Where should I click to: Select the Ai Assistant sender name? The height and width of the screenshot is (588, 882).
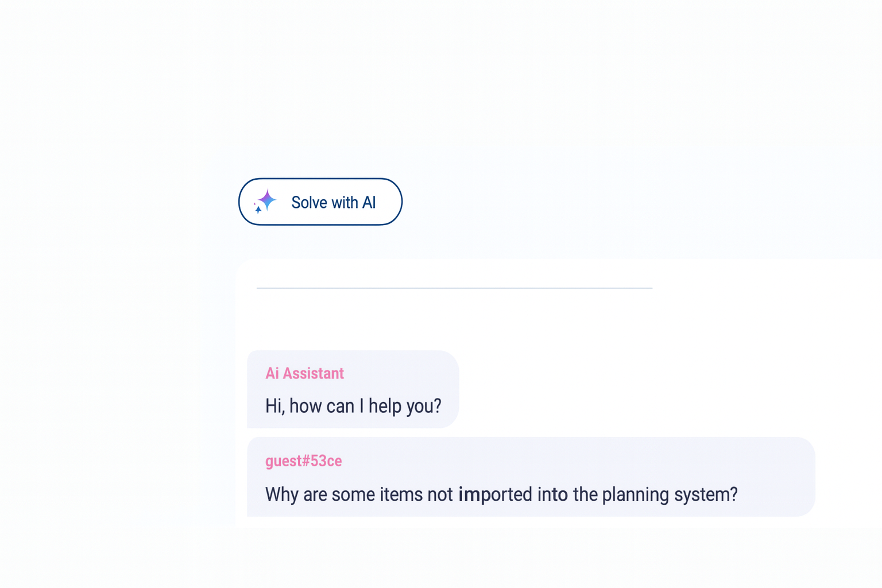304,373
